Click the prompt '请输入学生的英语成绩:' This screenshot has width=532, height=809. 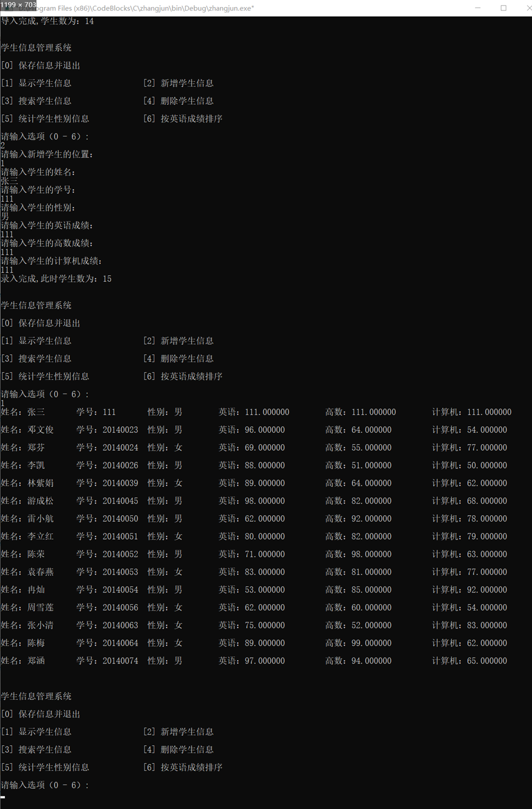(x=47, y=226)
